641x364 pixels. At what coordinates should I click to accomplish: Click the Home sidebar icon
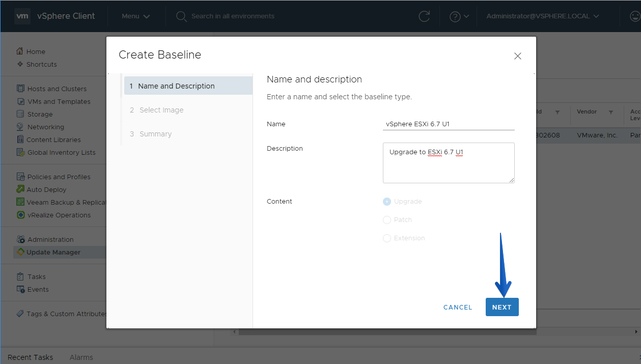[20, 51]
